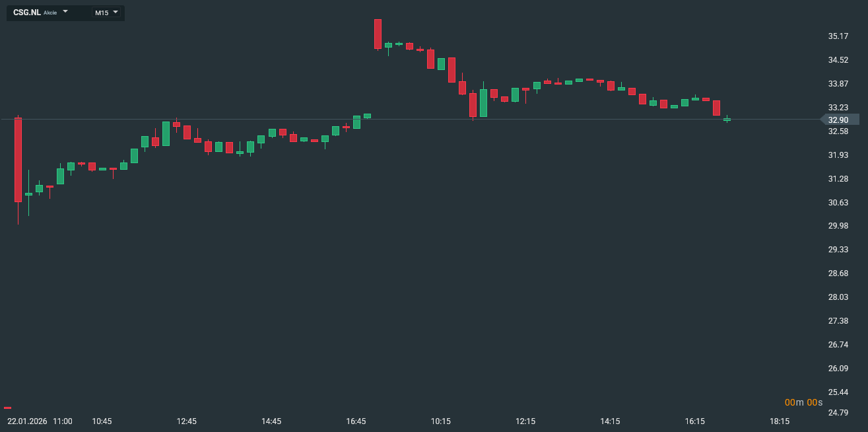
Task: Select the tall red opening candle at far left
Action: pyautogui.click(x=18, y=159)
